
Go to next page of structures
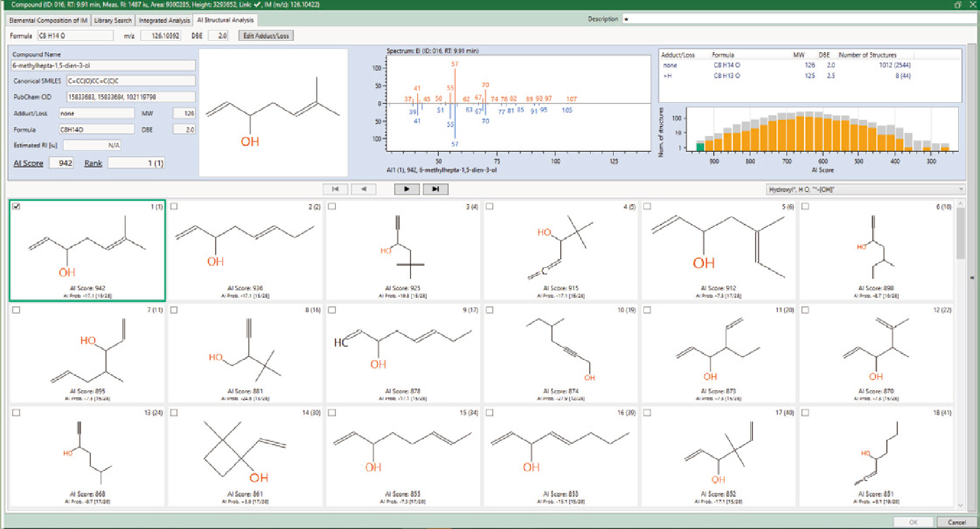point(407,189)
